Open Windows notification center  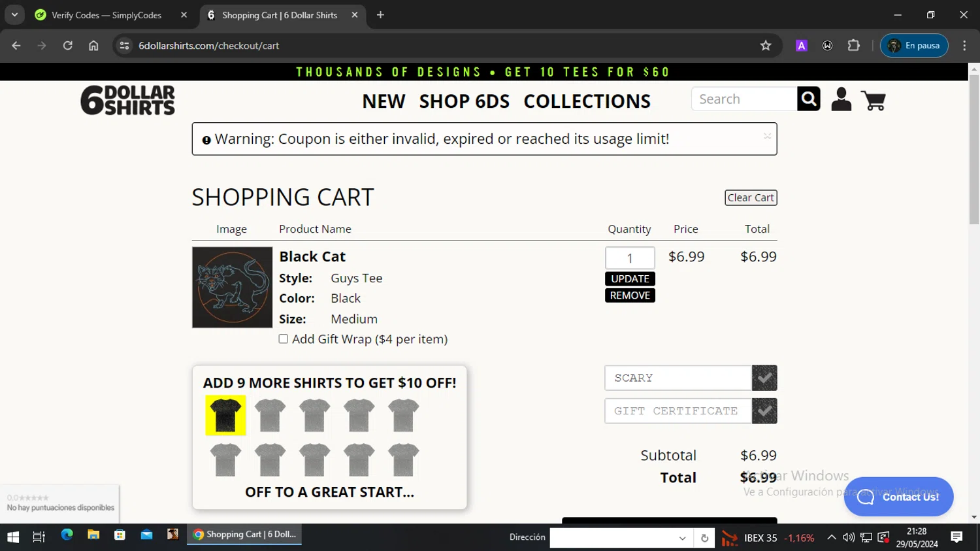pos(956,537)
